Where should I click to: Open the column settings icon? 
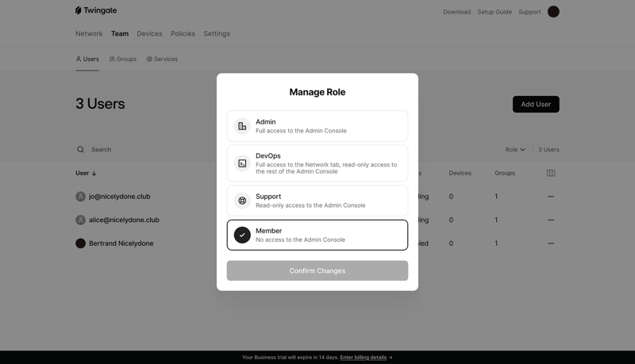[x=551, y=173]
